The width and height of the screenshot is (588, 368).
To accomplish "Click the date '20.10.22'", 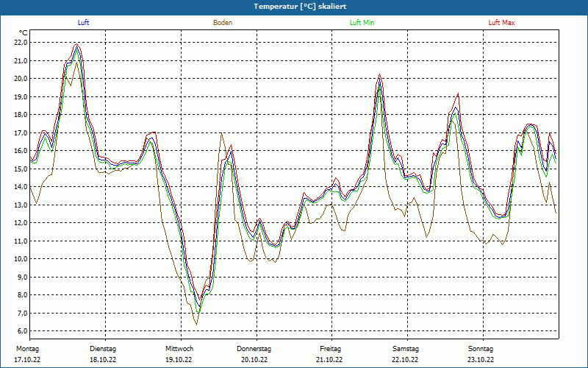I will pos(254,359).
